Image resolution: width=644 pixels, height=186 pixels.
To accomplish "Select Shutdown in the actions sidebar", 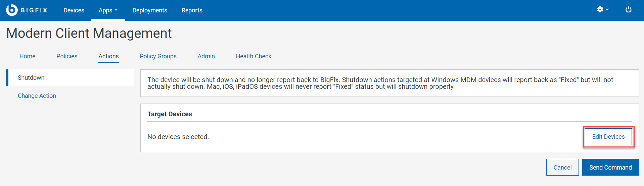I will [31, 78].
